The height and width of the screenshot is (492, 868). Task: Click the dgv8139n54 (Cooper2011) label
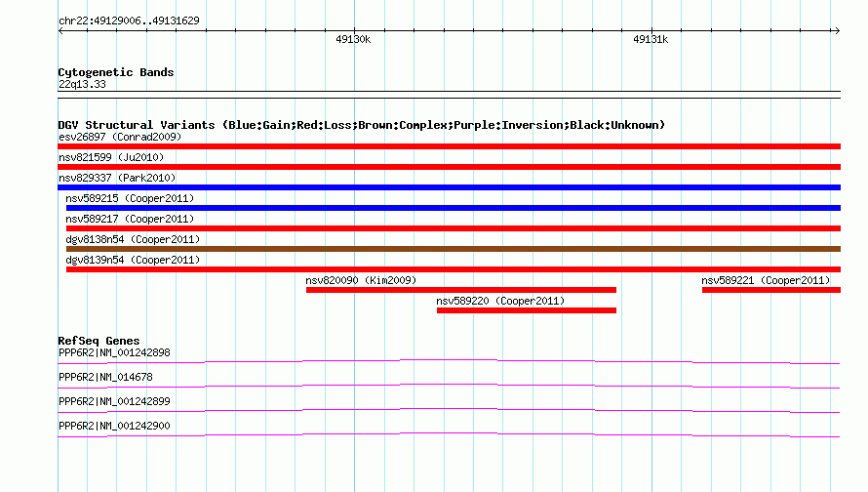point(133,260)
